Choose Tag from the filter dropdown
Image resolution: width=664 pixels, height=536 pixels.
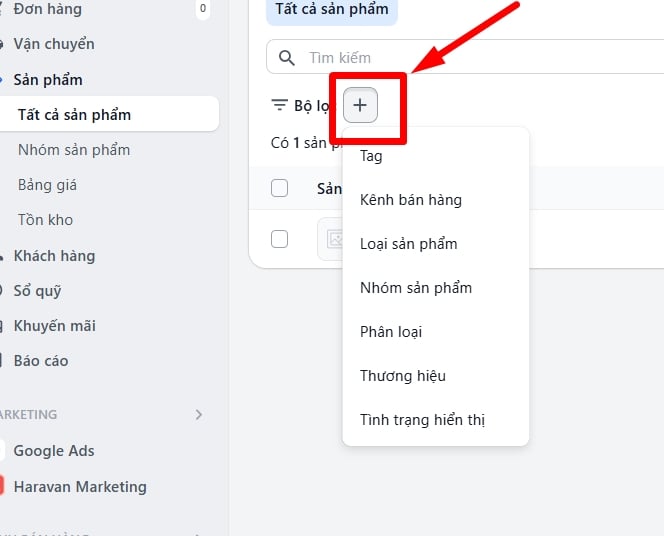[x=371, y=156]
